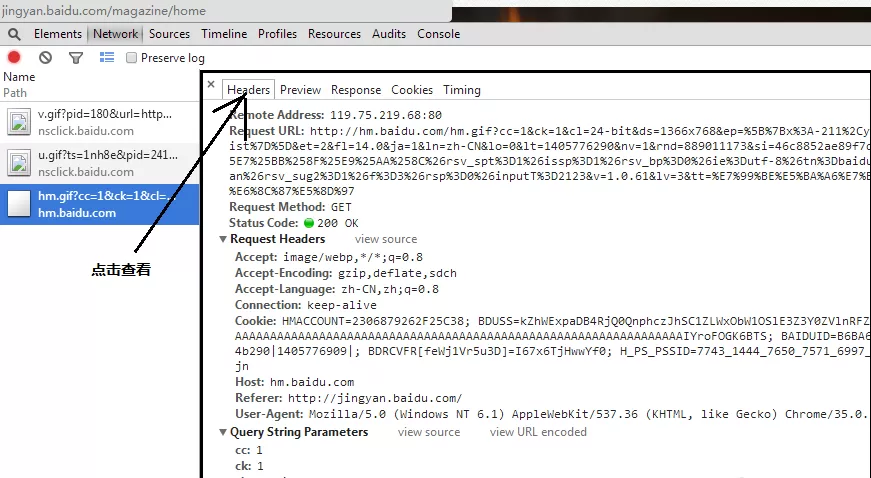The image size is (871, 478).
Task: Select the hm.gif?cc=1 request row
Action: 99,205
